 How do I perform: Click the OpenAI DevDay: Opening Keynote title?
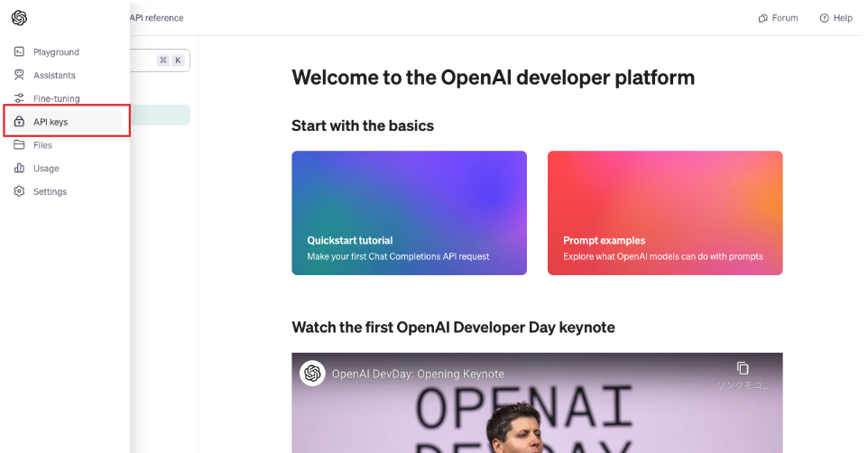(x=418, y=374)
